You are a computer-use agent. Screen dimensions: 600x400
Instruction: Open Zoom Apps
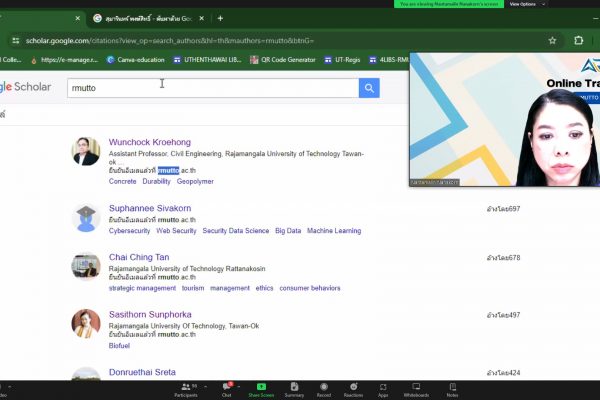383,390
